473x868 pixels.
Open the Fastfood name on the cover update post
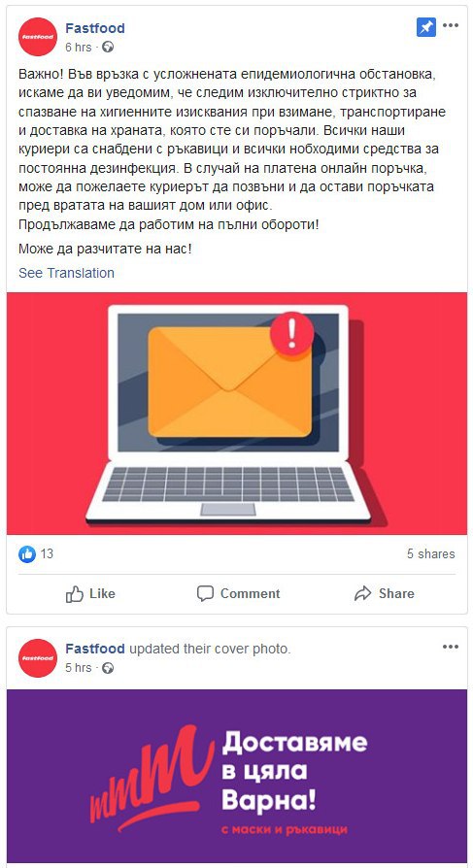[x=95, y=649]
